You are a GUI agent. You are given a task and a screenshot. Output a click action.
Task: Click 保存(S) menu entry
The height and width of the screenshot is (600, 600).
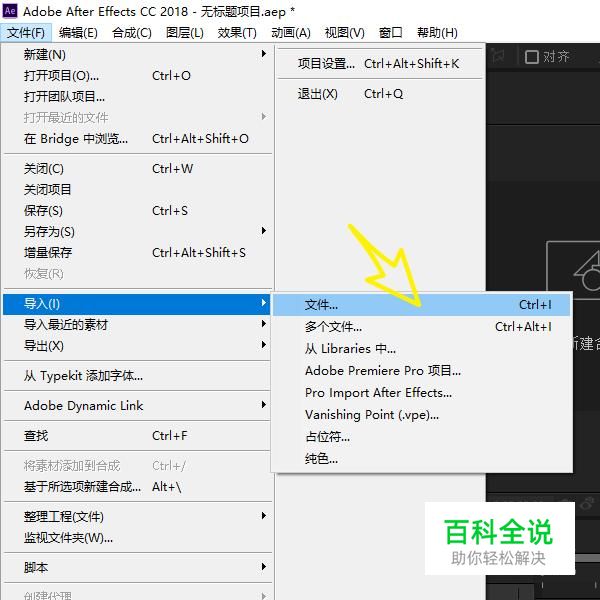138,210
